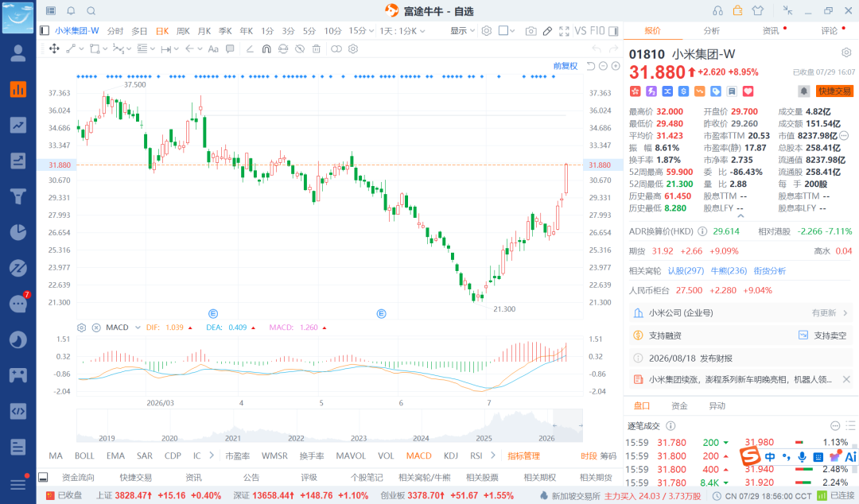859x504 pixels.
Task: Hide drawings with crossed-eye icon
Action: click(x=300, y=48)
